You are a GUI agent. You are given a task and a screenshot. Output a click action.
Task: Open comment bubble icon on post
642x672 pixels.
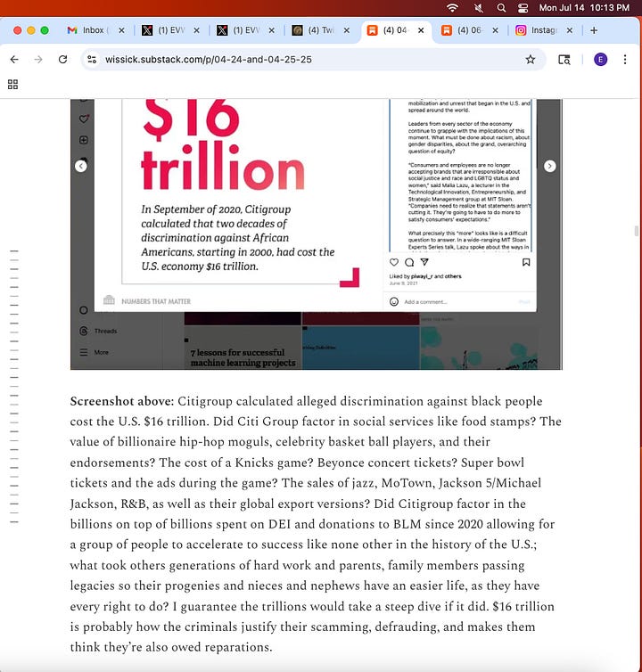(409, 262)
